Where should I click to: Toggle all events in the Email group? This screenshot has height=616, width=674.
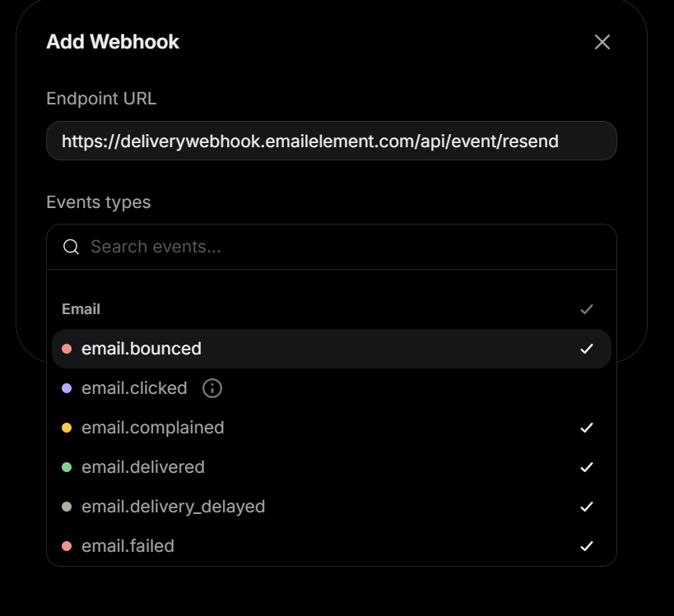(586, 309)
